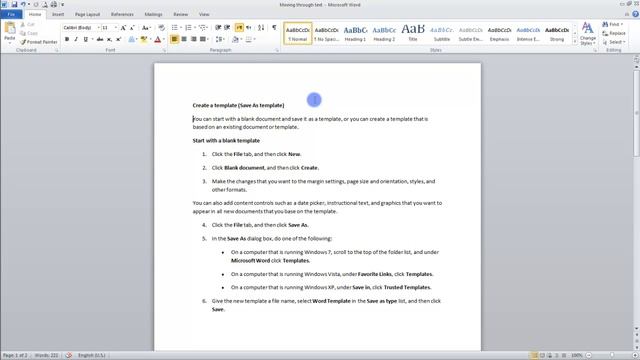Image resolution: width=640 pixels, height=360 pixels.
Task: Click the zoom slider handle
Action: click(611, 356)
